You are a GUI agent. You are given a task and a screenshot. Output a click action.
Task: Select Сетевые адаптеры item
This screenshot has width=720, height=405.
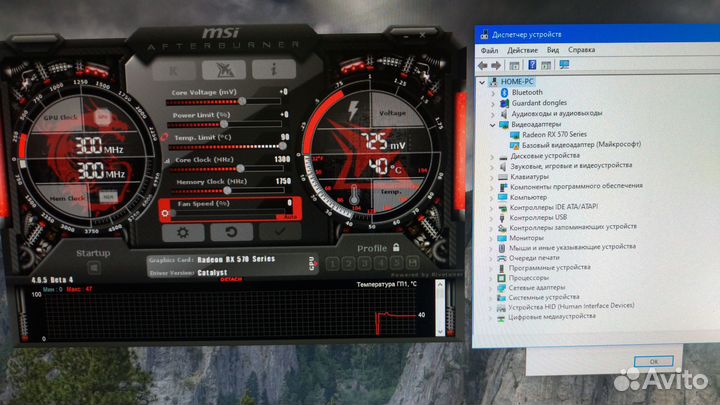click(x=537, y=288)
